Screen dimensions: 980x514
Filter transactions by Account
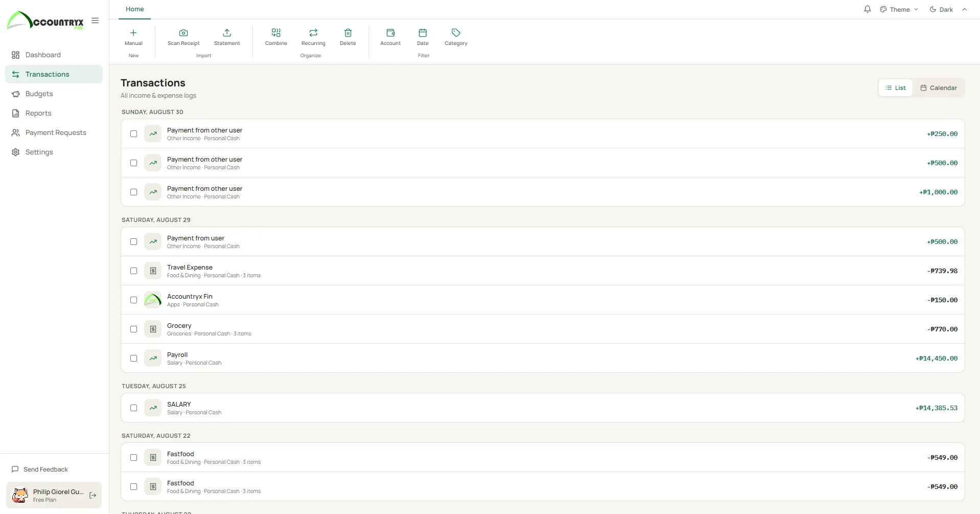[391, 37]
